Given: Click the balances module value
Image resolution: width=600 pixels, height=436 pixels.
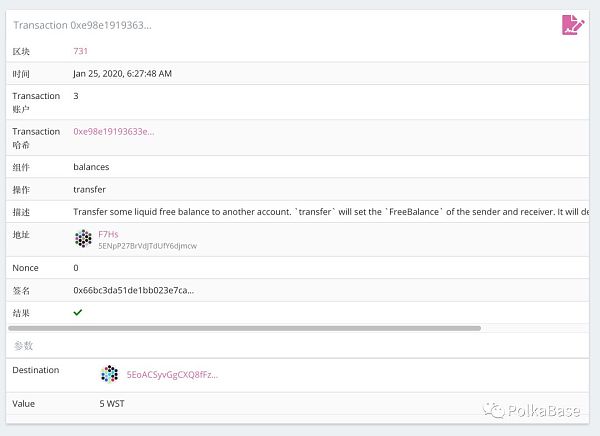Looking at the screenshot, I should point(91,166).
